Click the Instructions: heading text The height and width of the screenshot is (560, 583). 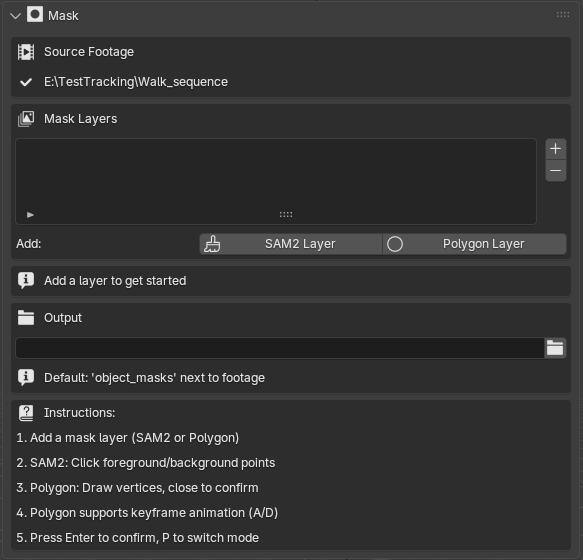(80, 413)
